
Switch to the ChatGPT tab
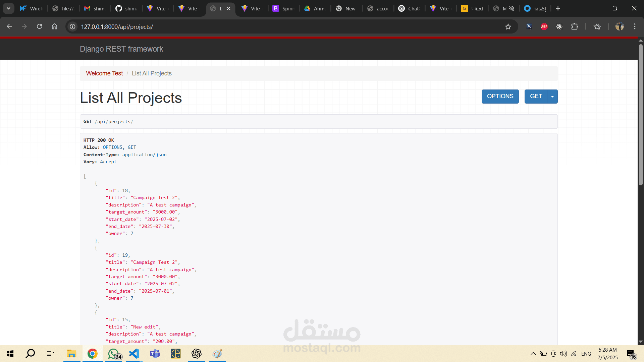tap(409, 8)
